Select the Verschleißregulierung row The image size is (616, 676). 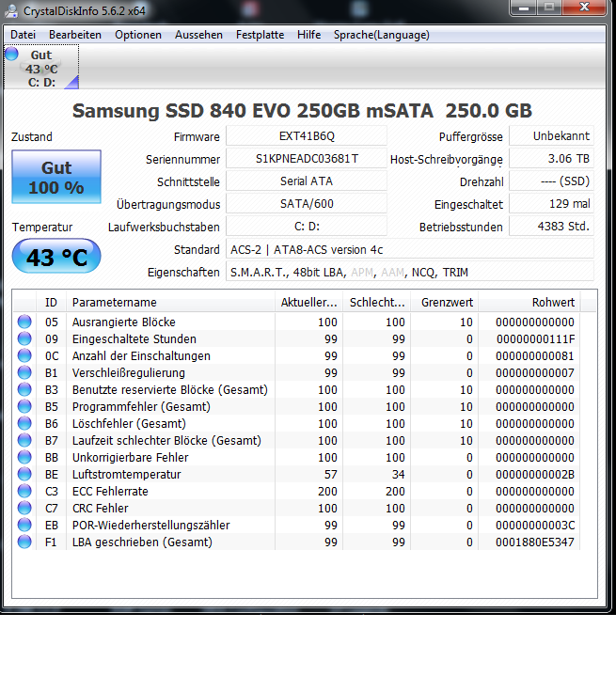pyautogui.click(x=297, y=372)
